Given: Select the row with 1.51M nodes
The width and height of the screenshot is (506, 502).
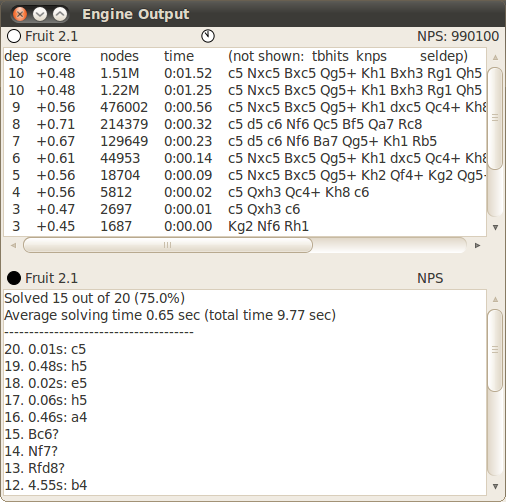Looking at the screenshot, I should coord(245,73).
